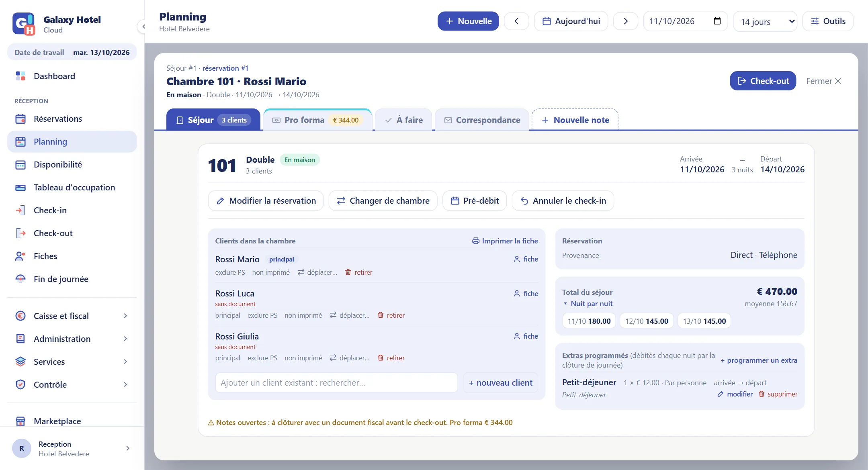Screen dimensions: 868x470
Task: Open the Correspondance tab
Action: tap(482, 120)
